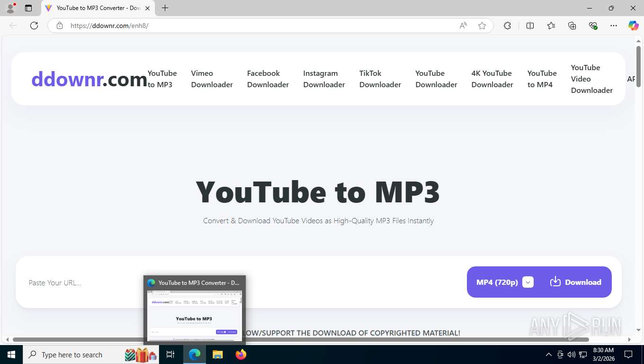
Task: Open Facebook Downloader nav link
Action: pyautogui.click(x=268, y=79)
